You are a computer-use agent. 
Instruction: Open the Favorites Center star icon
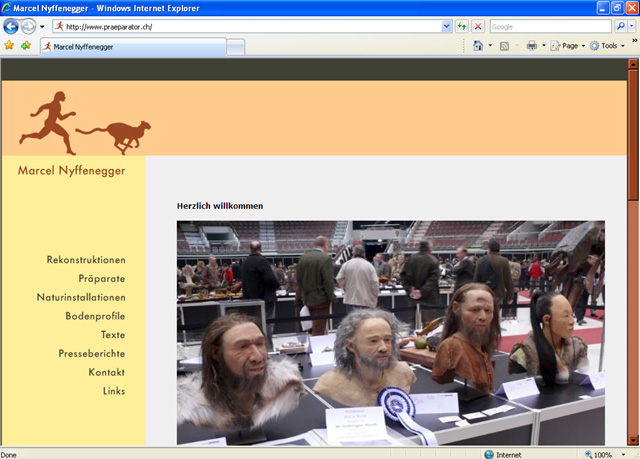(x=10, y=46)
